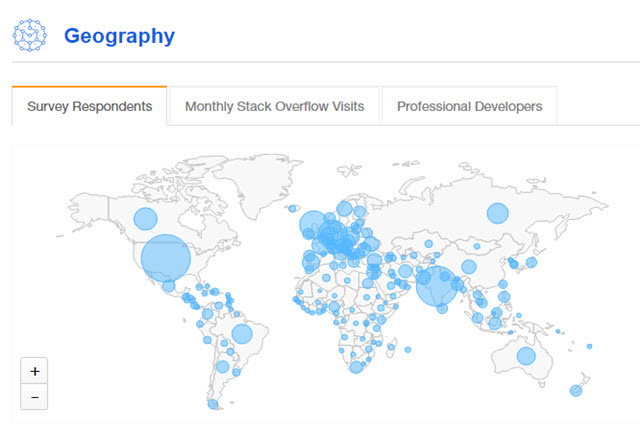Open Monthly Stack Overflow Visits tab
The image size is (640, 425).
274,106
